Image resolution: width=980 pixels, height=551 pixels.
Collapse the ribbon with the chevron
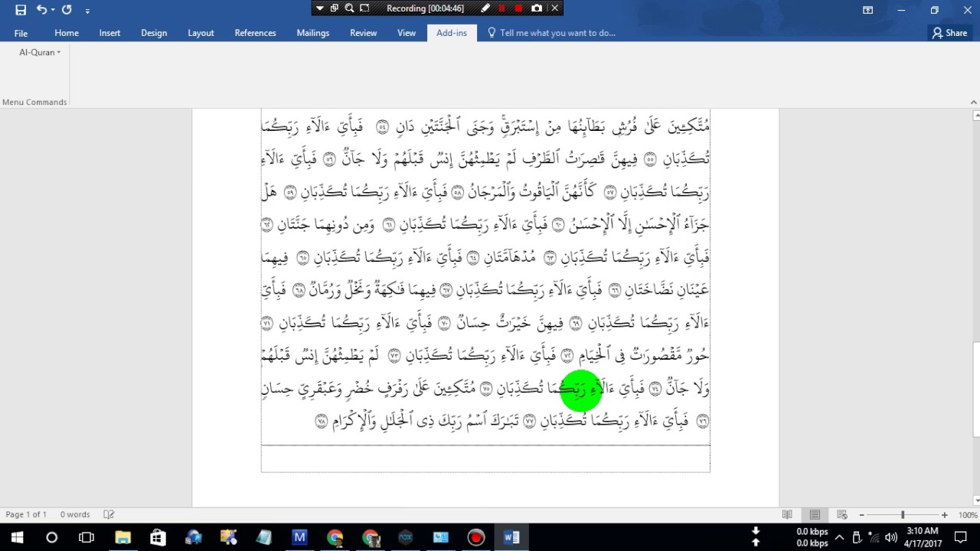(974, 101)
